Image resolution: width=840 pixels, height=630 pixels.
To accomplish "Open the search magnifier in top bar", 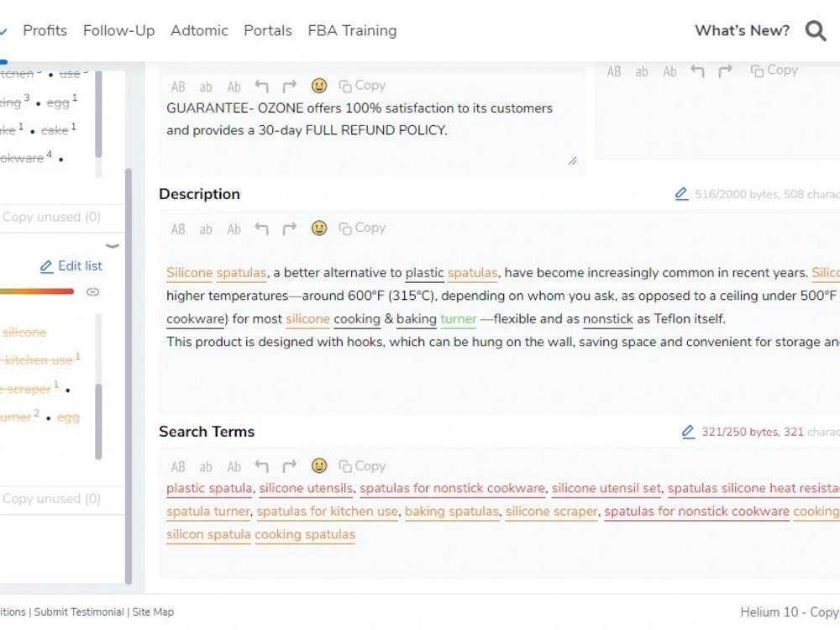I will point(816,30).
